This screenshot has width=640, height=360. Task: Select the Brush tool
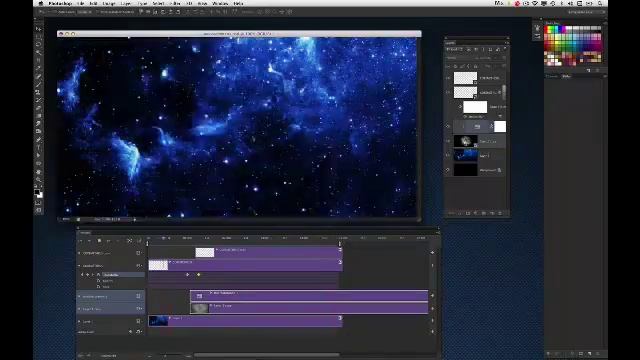tap(39, 84)
